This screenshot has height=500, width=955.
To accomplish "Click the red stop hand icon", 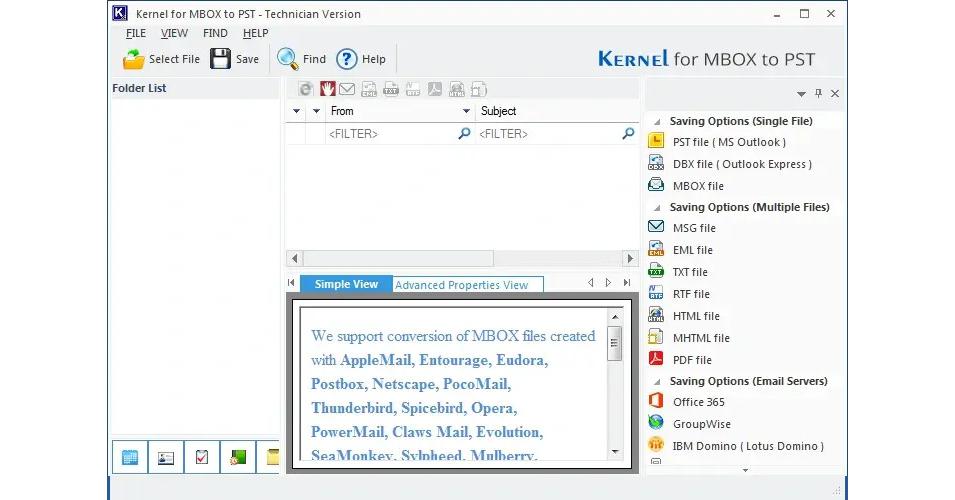I will click(328, 89).
